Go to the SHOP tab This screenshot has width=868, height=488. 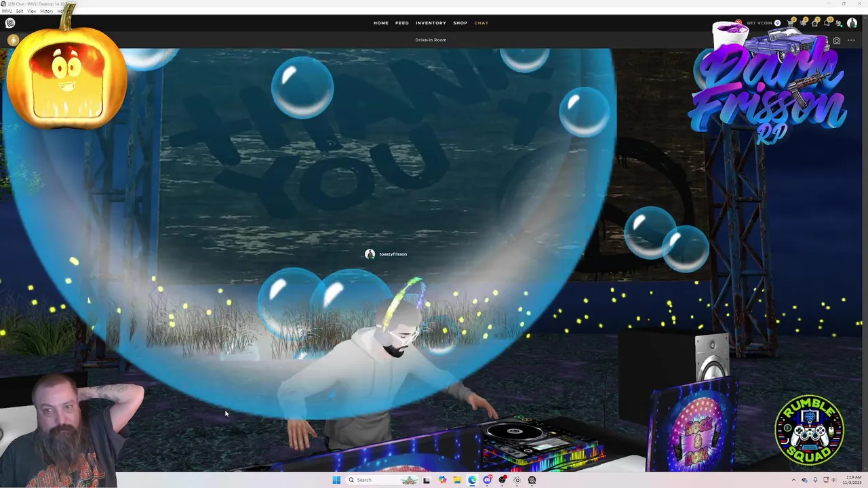460,23
